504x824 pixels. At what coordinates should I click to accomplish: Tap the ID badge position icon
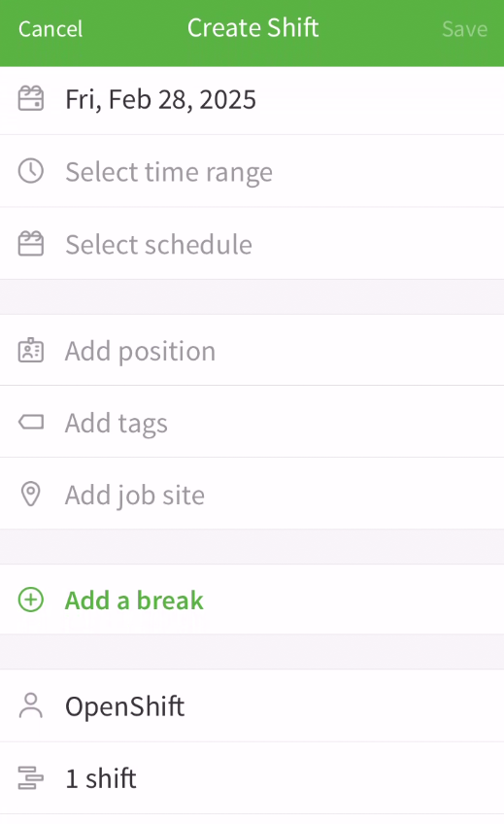click(31, 351)
